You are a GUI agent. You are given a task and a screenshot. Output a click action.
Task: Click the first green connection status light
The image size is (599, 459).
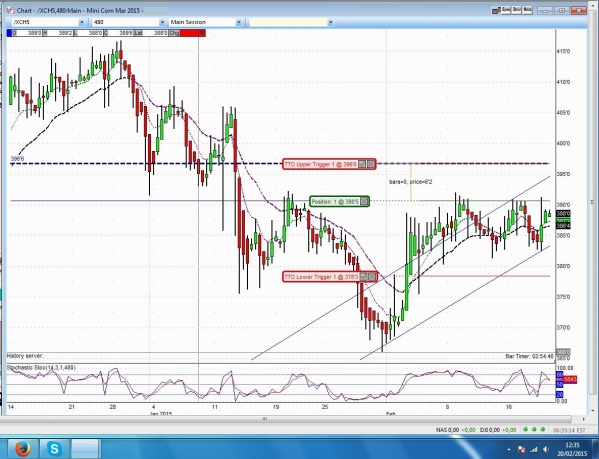pos(526,430)
